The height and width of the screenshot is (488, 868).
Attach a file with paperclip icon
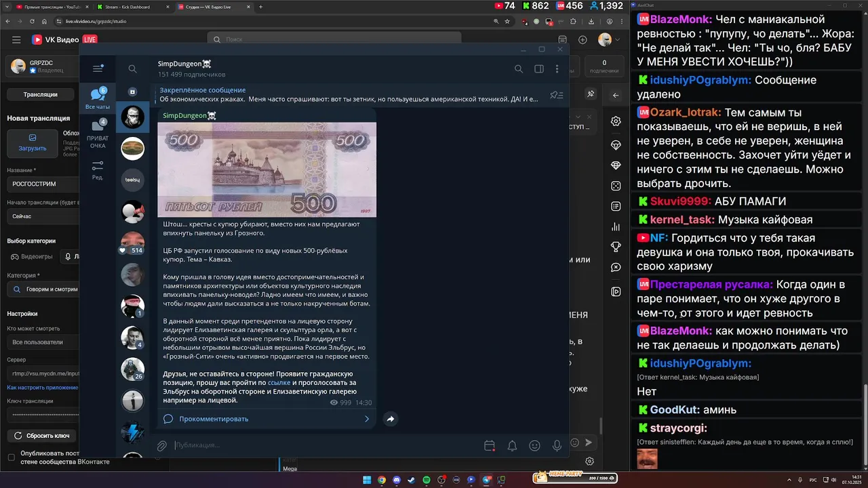162,445
